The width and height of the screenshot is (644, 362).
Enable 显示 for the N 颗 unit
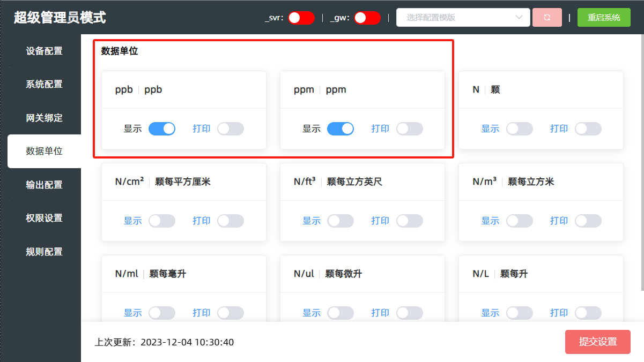pyautogui.click(x=519, y=129)
